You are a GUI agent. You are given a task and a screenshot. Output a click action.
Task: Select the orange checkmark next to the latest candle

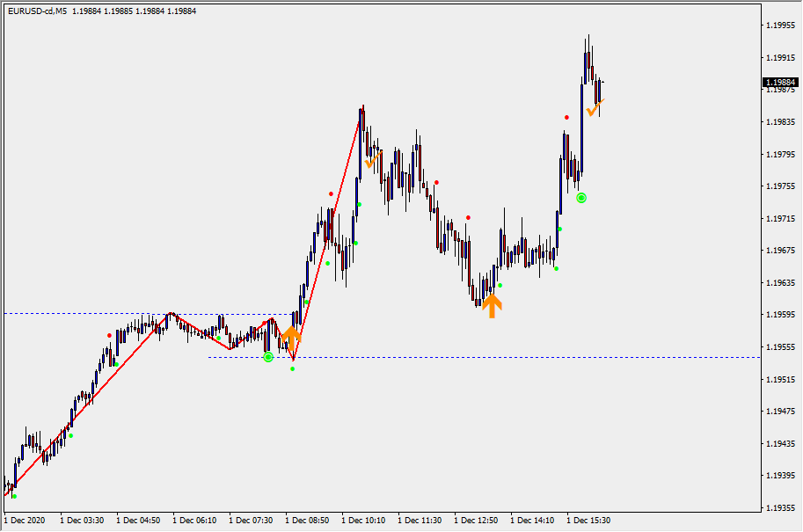595,108
